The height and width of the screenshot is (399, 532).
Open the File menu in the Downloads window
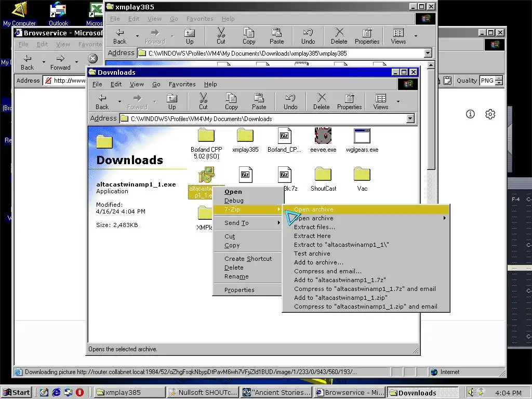97,84
